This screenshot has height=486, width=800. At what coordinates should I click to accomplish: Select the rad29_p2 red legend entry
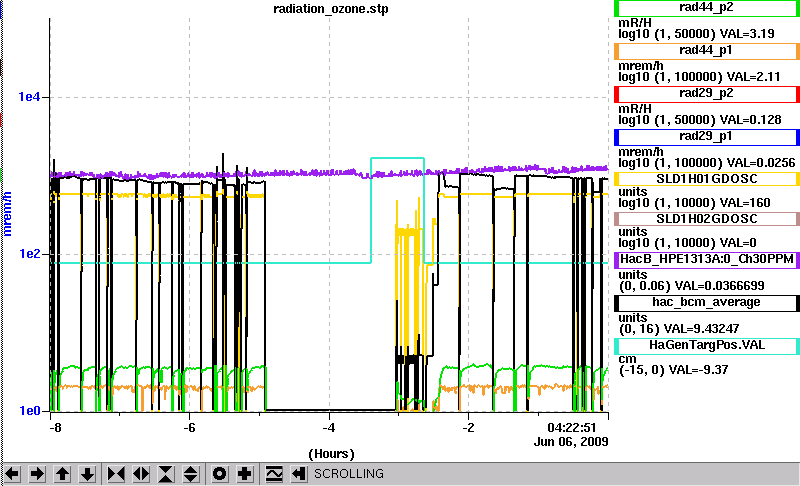(x=707, y=93)
